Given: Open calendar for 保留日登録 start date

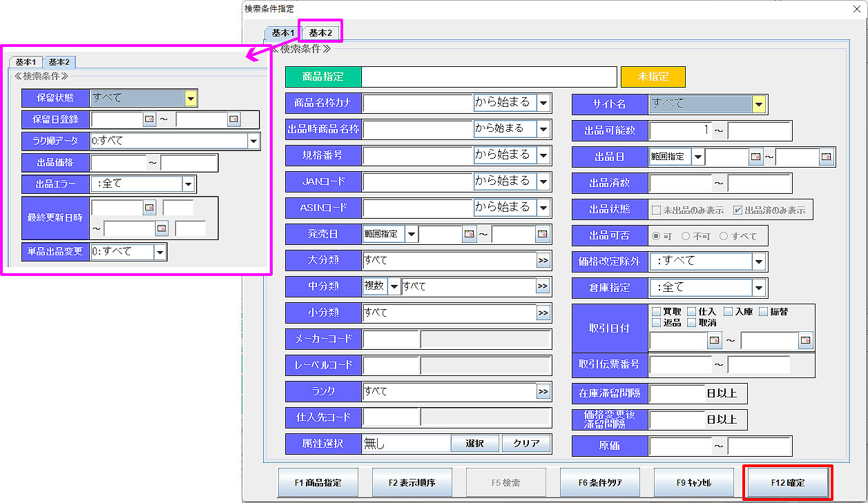Looking at the screenshot, I should click(149, 119).
